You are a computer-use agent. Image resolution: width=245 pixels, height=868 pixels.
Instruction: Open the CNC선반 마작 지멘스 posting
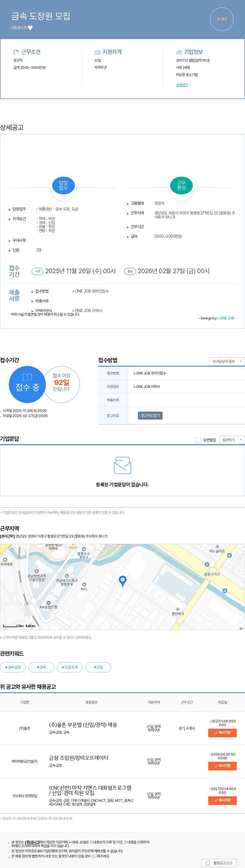click(x=90, y=790)
